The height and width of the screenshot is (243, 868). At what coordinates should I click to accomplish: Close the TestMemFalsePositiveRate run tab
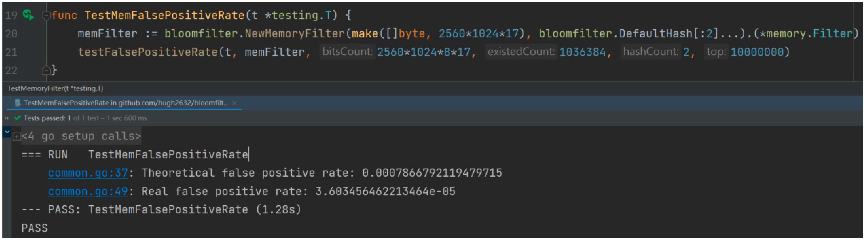(x=235, y=103)
